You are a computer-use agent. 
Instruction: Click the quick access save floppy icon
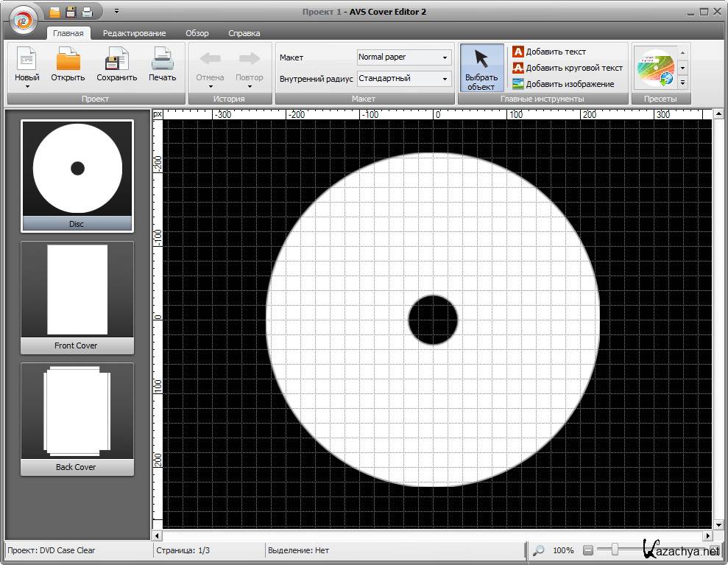pyautogui.click(x=71, y=12)
